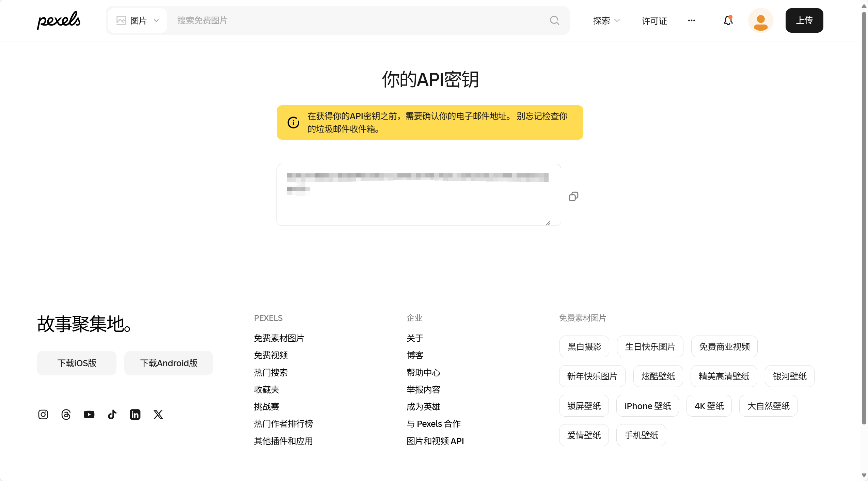This screenshot has height=481, width=868.
Task: Open the user avatar menu
Action: click(760, 20)
